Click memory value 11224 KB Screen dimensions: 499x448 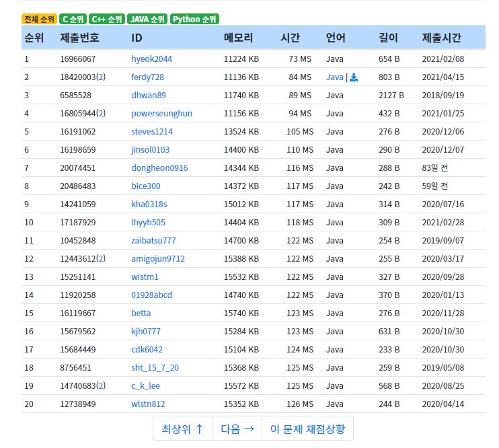(241, 59)
